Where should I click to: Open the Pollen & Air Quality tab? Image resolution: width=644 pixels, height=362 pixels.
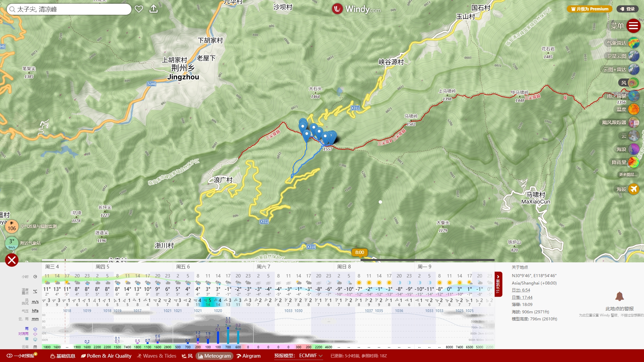pyautogui.click(x=106, y=356)
